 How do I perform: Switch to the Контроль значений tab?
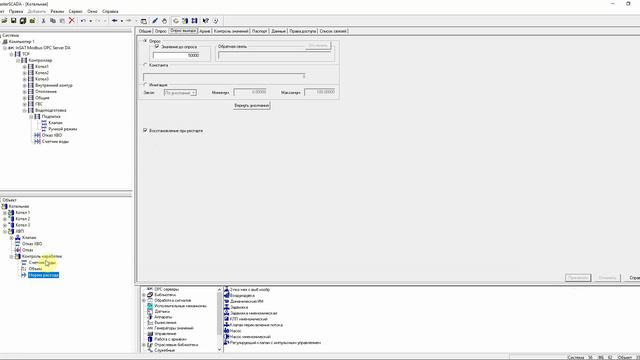pos(231,31)
